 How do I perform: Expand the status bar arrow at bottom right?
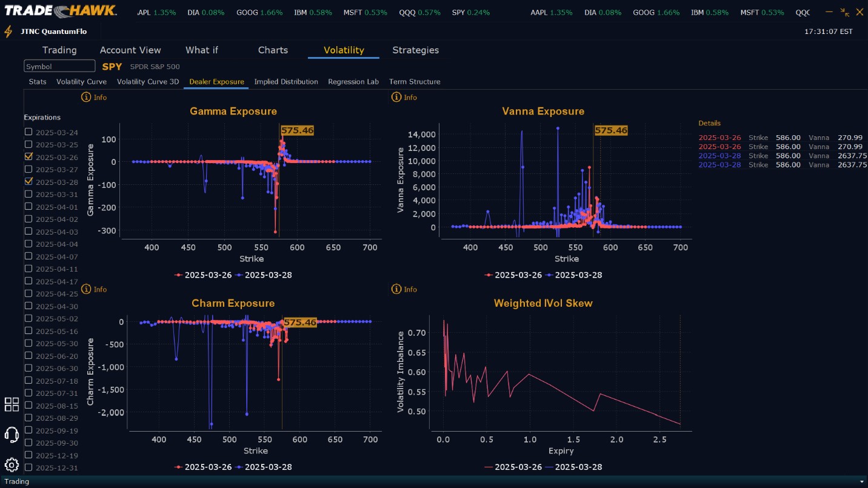(x=861, y=481)
